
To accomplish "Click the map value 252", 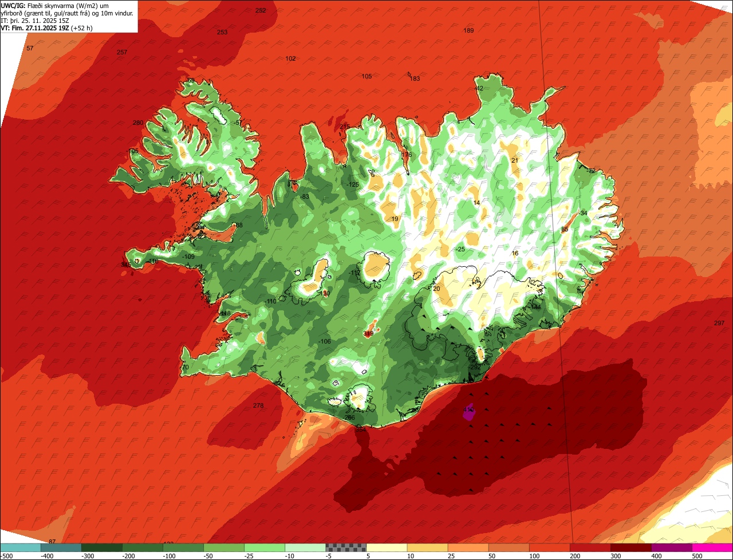I will point(261,10).
